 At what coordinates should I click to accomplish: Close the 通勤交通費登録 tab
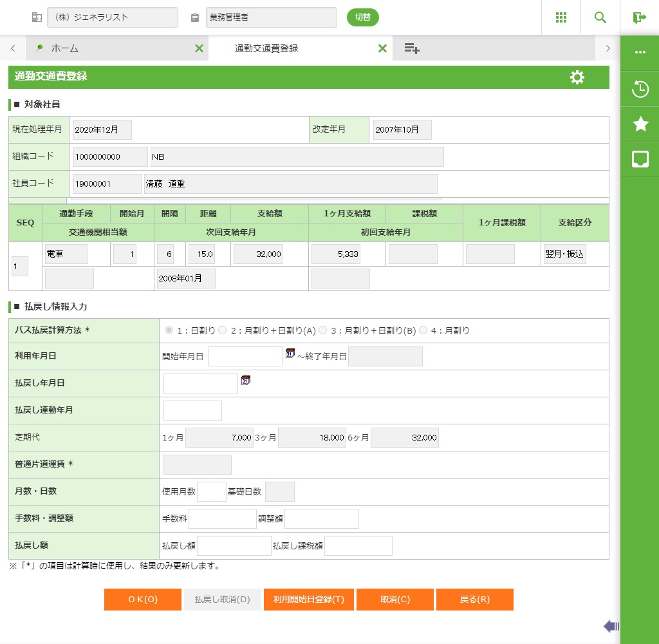[x=382, y=48]
